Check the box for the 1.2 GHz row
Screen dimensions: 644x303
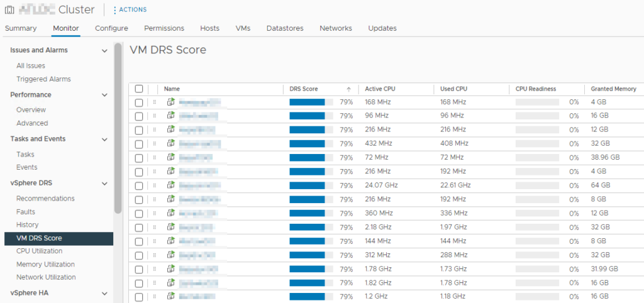(x=139, y=297)
